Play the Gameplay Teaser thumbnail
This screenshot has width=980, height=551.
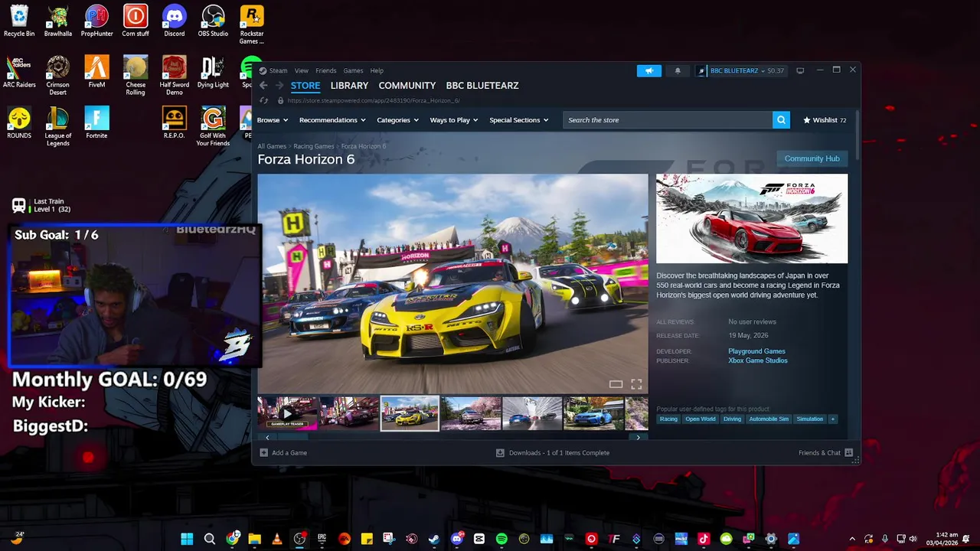[x=287, y=413]
